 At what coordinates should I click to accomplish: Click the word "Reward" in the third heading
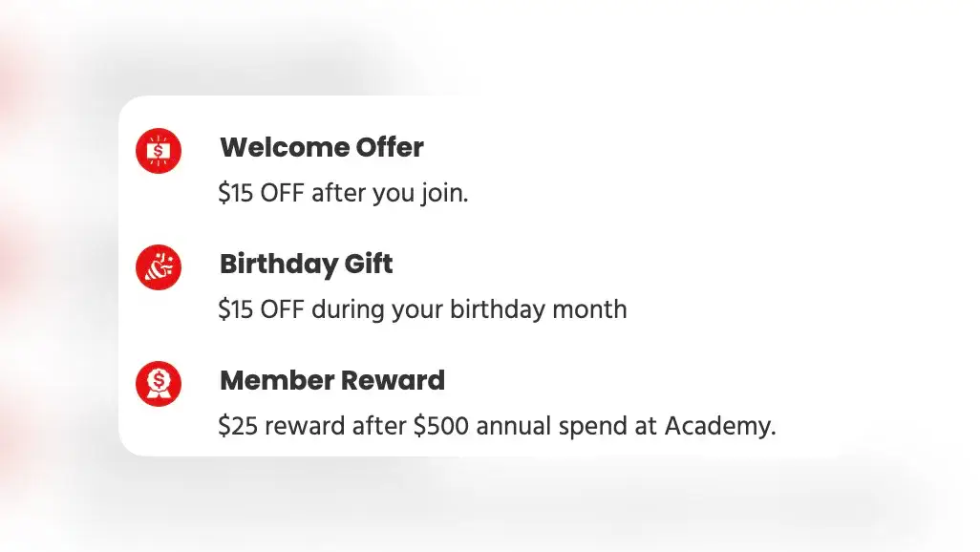pyautogui.click(x=394, y=380)
